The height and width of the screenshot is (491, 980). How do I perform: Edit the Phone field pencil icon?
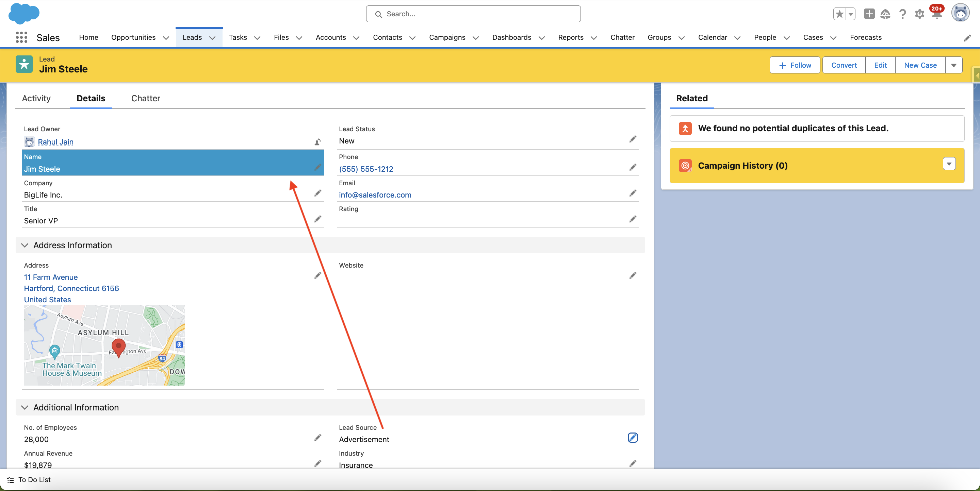(633, 167)
